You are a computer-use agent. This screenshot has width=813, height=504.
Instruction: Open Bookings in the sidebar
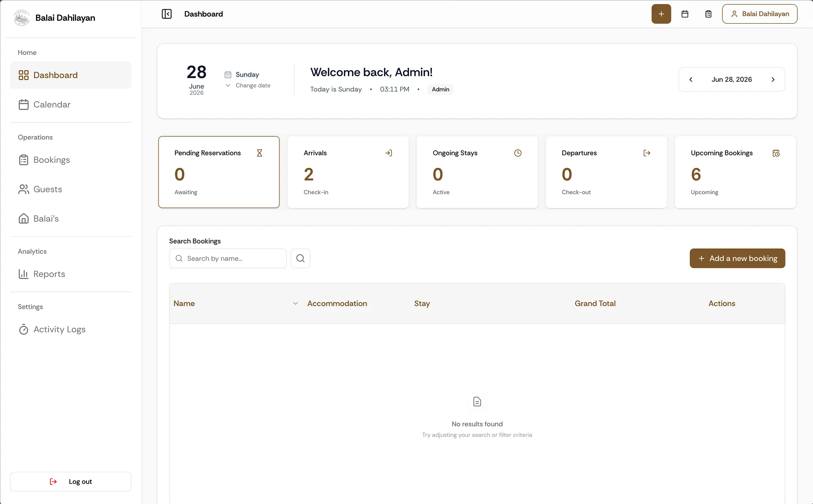pos(71,160)
